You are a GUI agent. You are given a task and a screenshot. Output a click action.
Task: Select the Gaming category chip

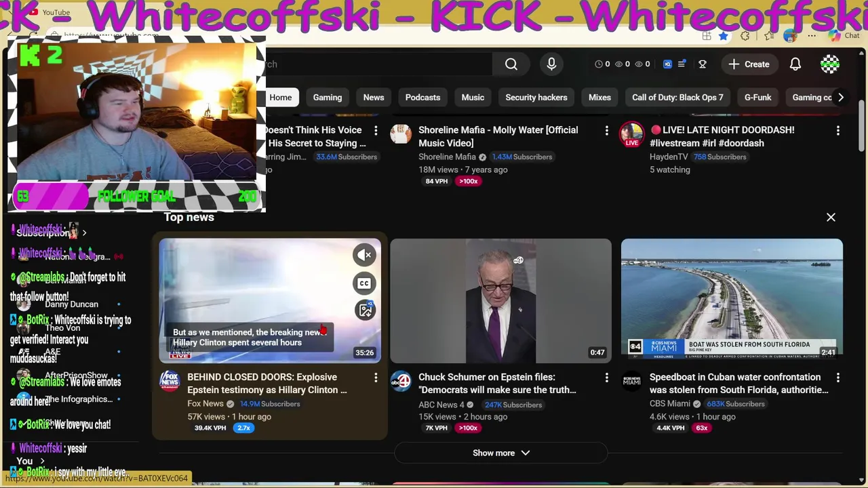tap(328, 98)
